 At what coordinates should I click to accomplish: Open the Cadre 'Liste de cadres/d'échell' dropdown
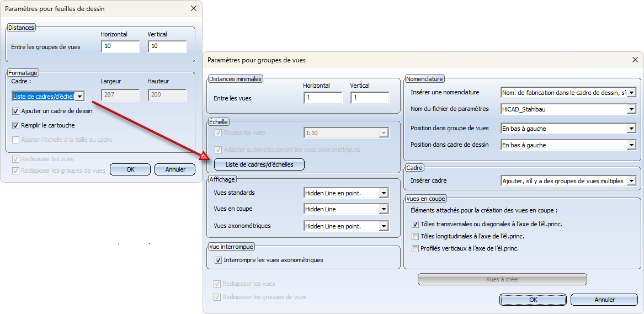80,97
